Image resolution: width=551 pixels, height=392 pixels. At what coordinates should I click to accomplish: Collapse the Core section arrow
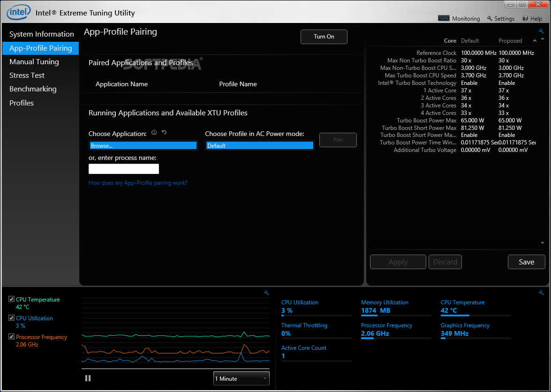click(x=535, y=41)
